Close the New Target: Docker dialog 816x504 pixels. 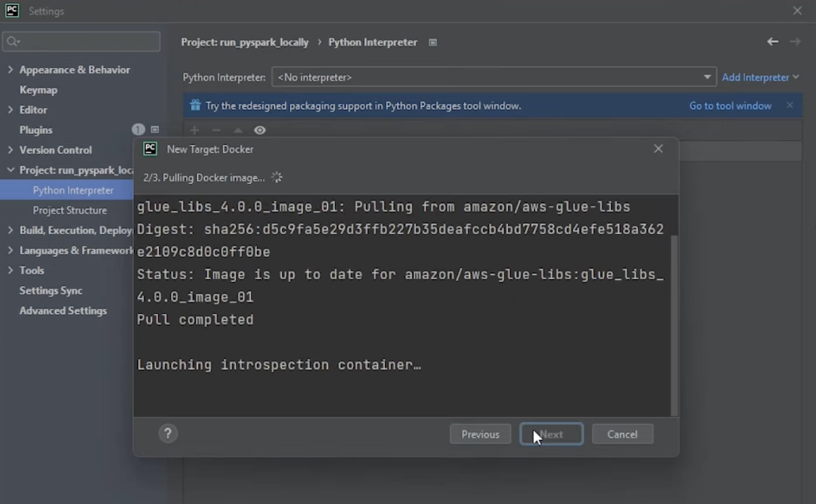click(x=658, y=149)
